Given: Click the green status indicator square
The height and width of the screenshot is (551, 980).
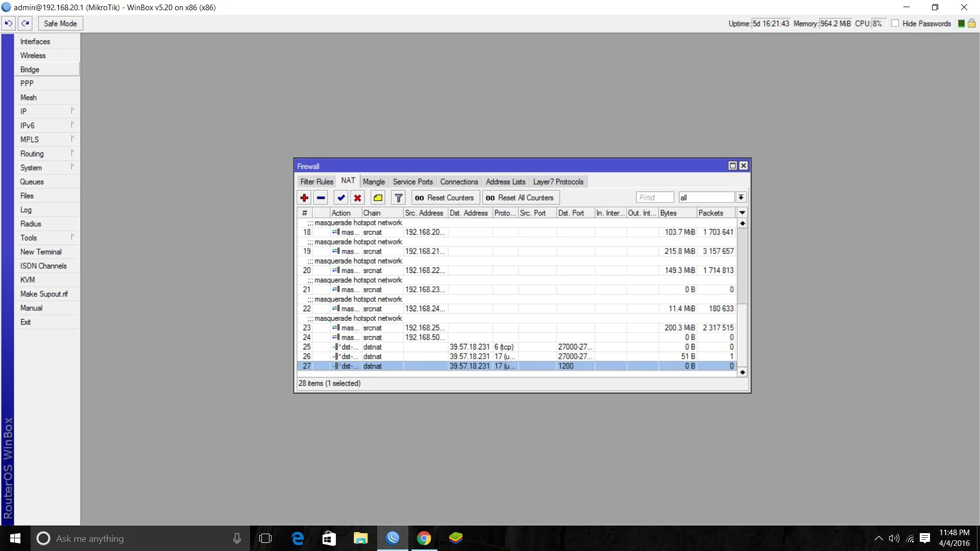Looking at the screenshot, I should point(961,23).
